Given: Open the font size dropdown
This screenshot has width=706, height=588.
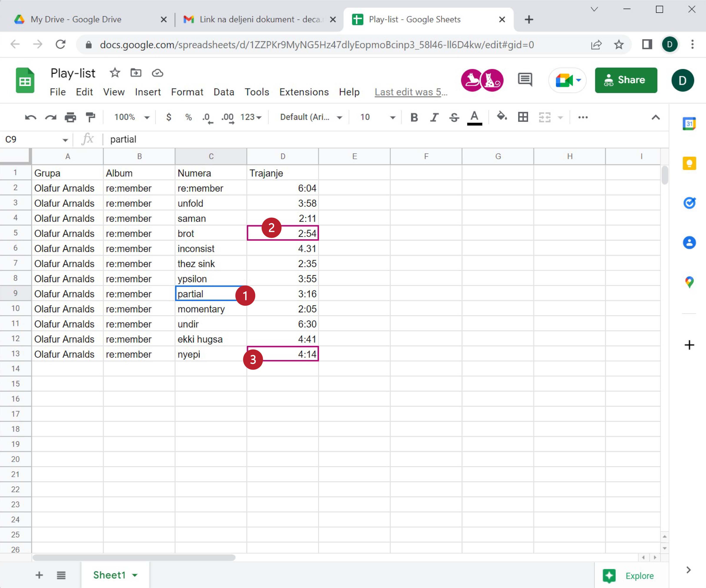Looking at the screenshot, I should coord(392,117).
